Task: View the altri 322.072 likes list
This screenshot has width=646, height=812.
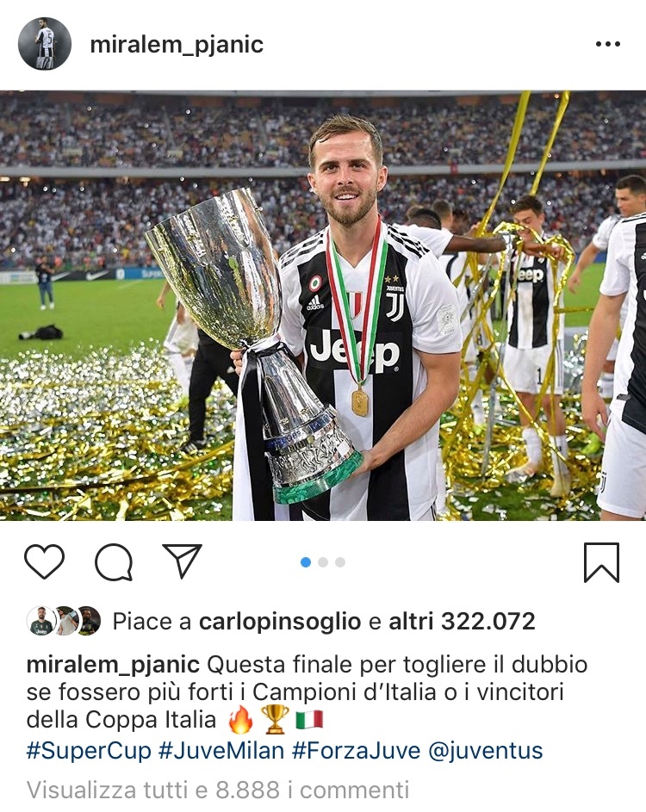Action: click(x=462, y=622)
